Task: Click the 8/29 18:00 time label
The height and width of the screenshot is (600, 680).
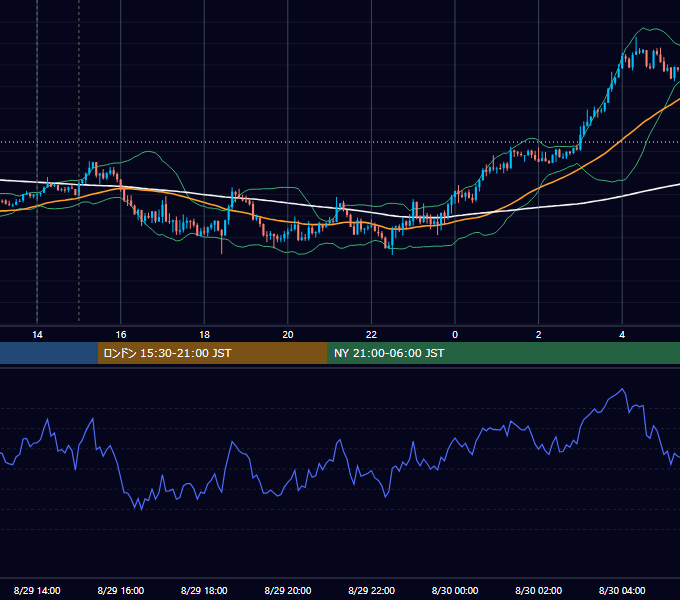Action: (x=204, y=590)
